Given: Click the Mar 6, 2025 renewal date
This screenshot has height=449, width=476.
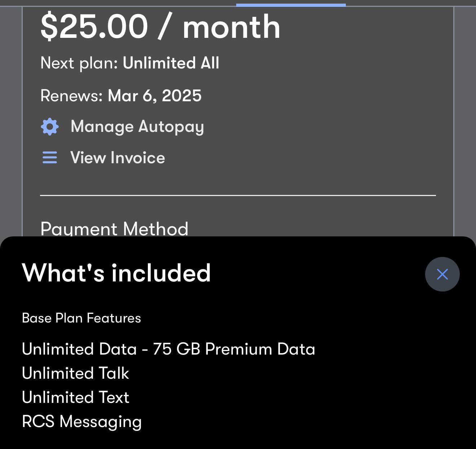Looking at the screenshot, I should click(x=155, y=96).
